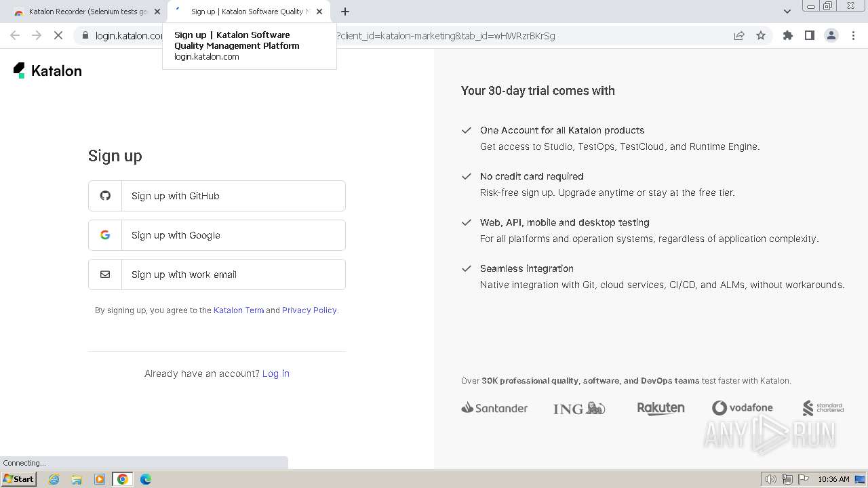This screenshot has width=868, height=488.
Task: Go back to the previous page
Action: pos(15,35)
